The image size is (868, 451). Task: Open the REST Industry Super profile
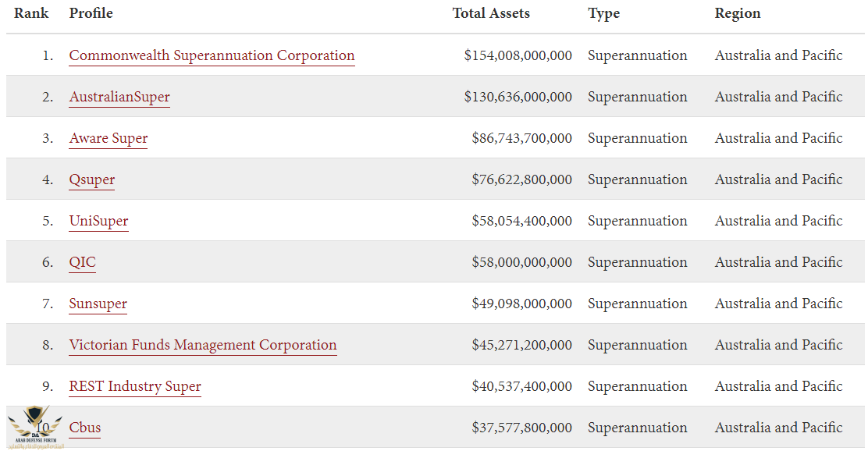(x=135, y=386)
